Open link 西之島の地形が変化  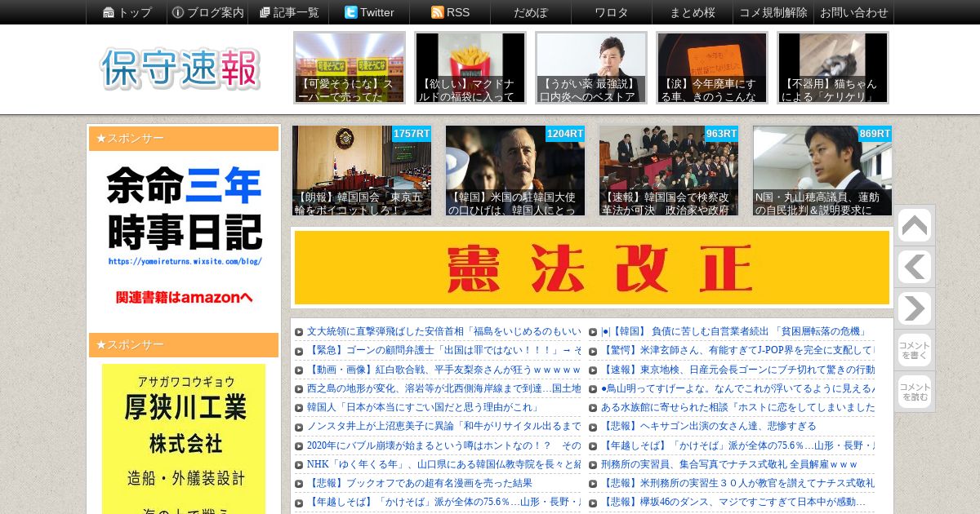coord(443,388)
